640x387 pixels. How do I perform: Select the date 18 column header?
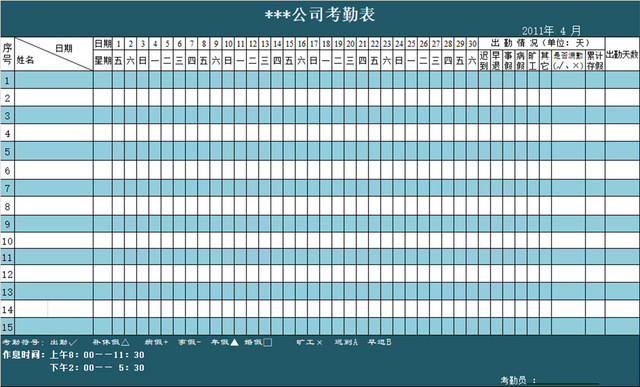[326, 44]
